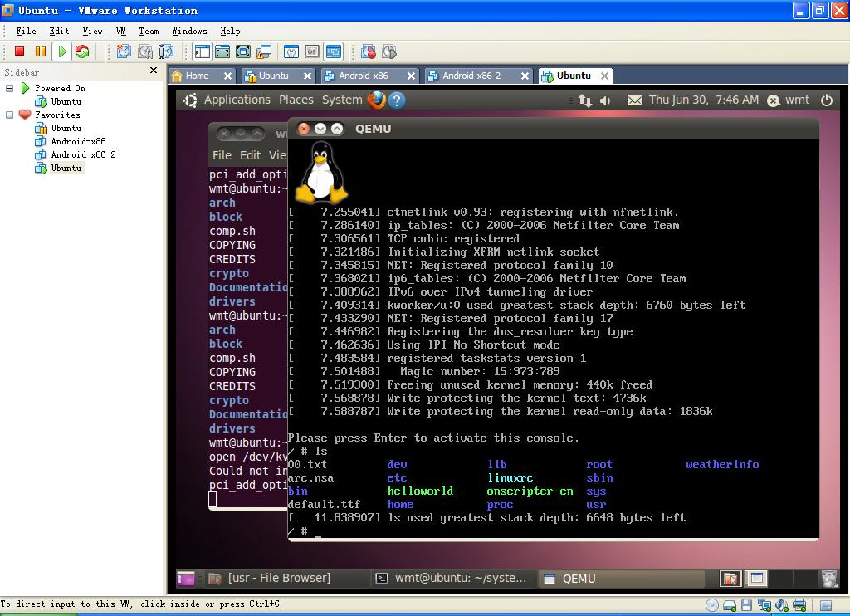Power off the VM with the red stop icon
This screenshot has height=616, width=850.
pos(19,51)
